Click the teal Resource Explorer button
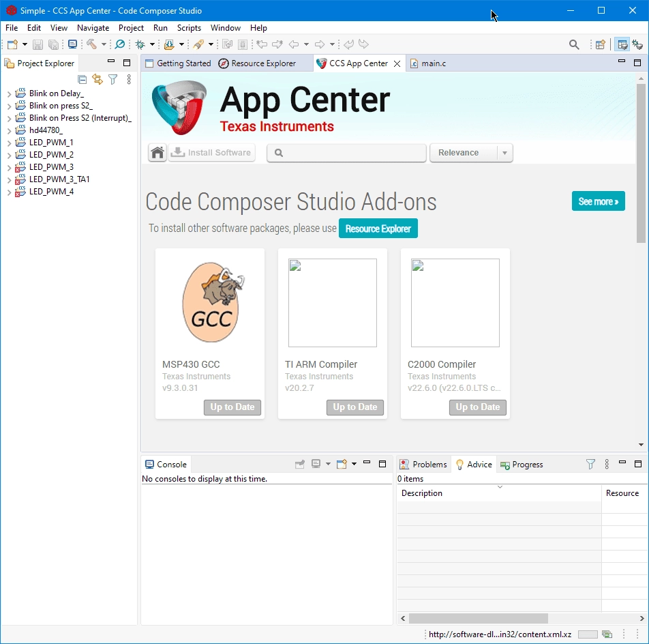Image resolution: width=649 pixels, height=644 pixels. [378, 229]
